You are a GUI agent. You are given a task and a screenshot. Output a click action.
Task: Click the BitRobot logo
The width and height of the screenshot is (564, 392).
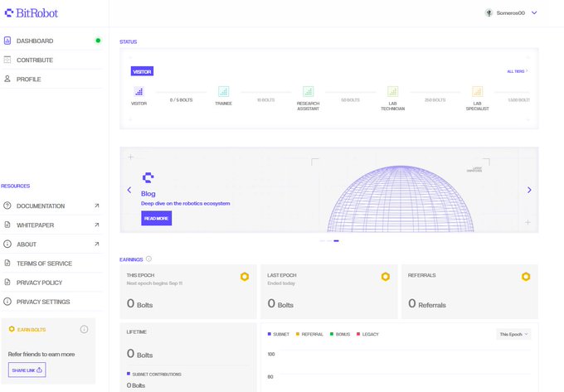coord(32,13)
